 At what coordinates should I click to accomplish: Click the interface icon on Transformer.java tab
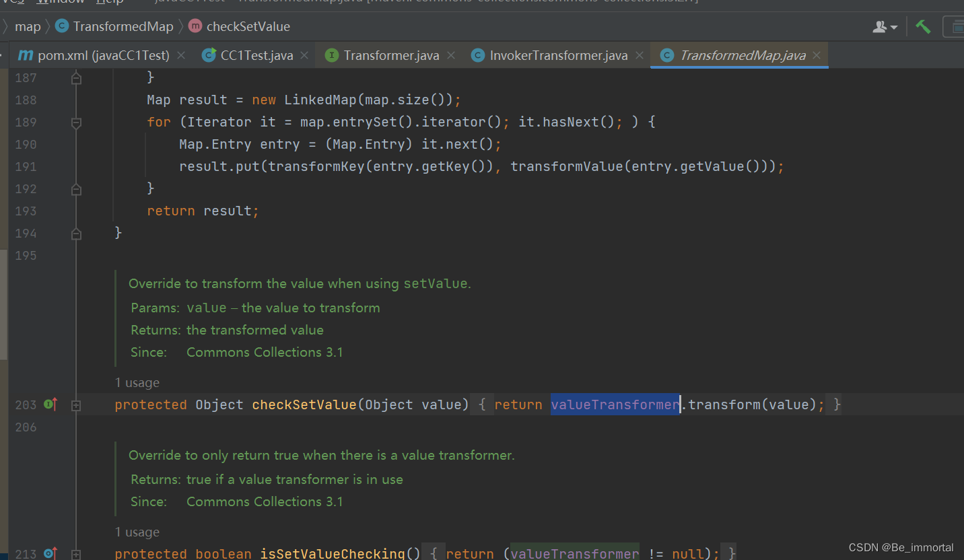(331, 55)
